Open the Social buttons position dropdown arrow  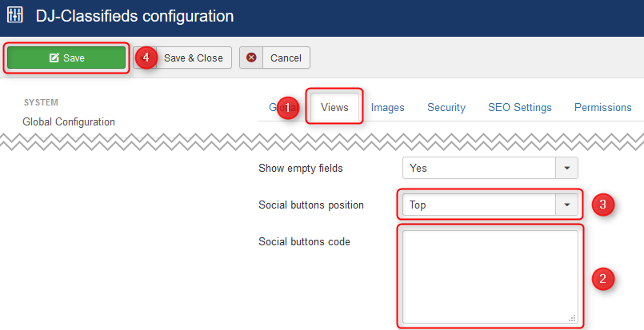(x=566, y=205)
